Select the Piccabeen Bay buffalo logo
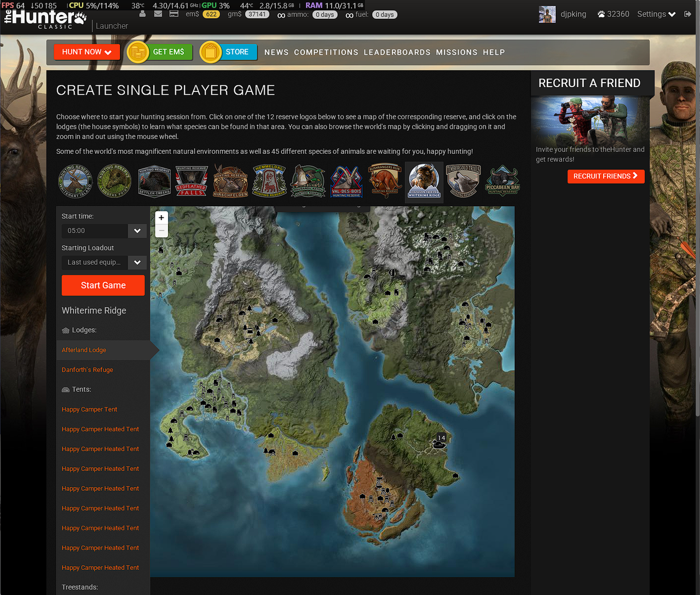Screen dimensions: 700x595 tap(502, 181)
